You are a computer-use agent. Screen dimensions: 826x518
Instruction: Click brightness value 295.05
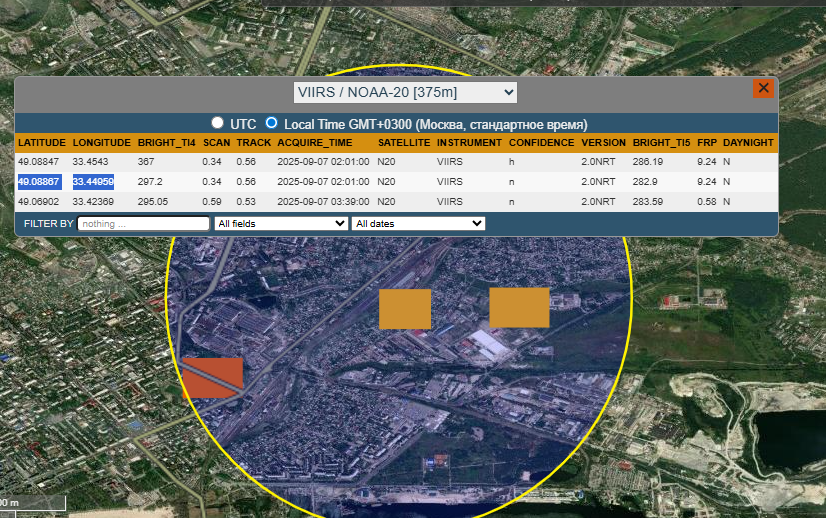click(x=153, y=202)
